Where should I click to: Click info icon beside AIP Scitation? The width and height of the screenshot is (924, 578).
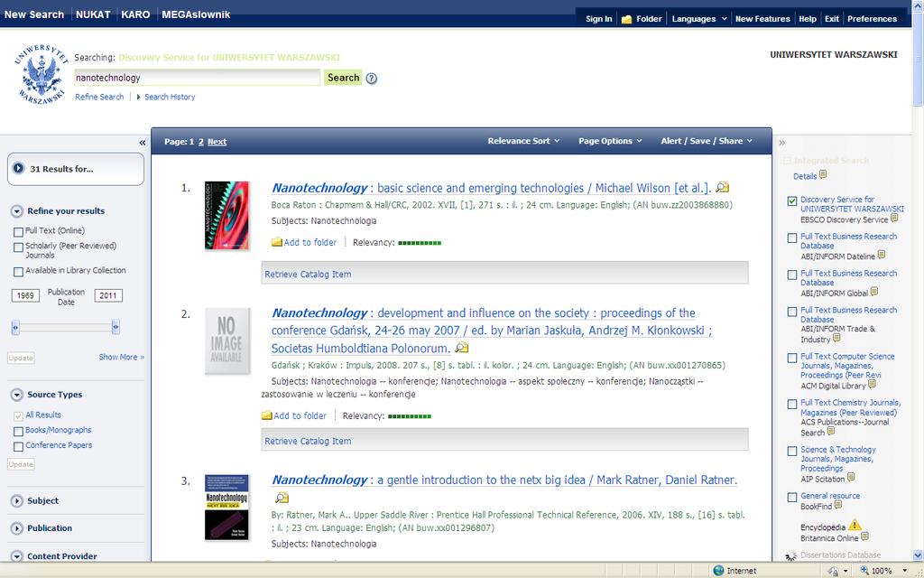pos(850,478)
